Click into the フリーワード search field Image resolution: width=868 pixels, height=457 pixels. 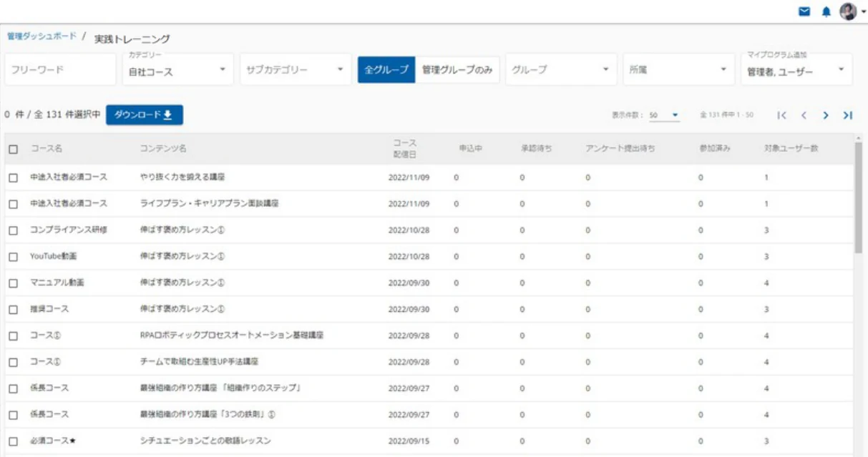60,69
